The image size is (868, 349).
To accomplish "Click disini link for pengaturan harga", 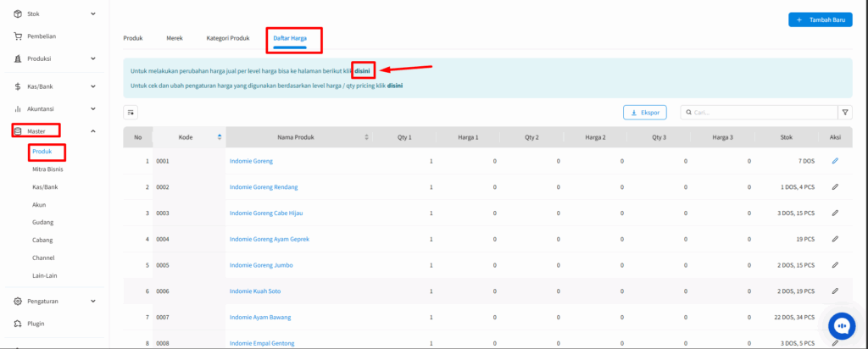I will point(395,86).
